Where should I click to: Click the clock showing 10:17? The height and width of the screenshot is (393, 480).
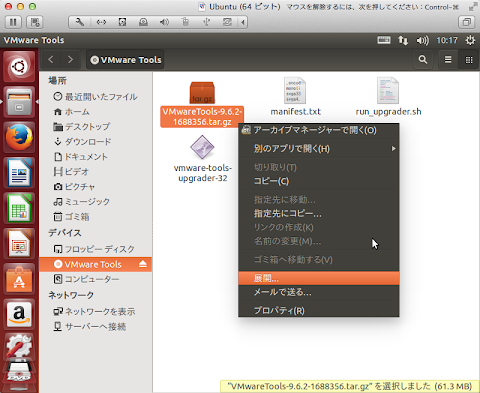click(x=447, y=40)
